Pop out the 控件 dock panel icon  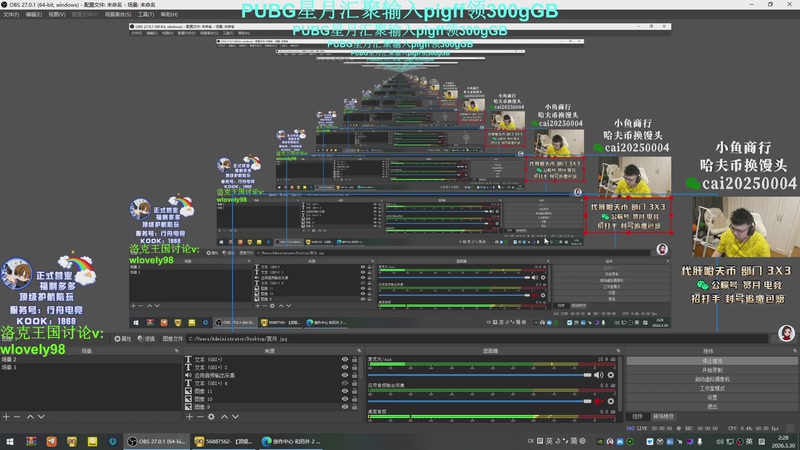pyautogui.click(x=795, y=351)
